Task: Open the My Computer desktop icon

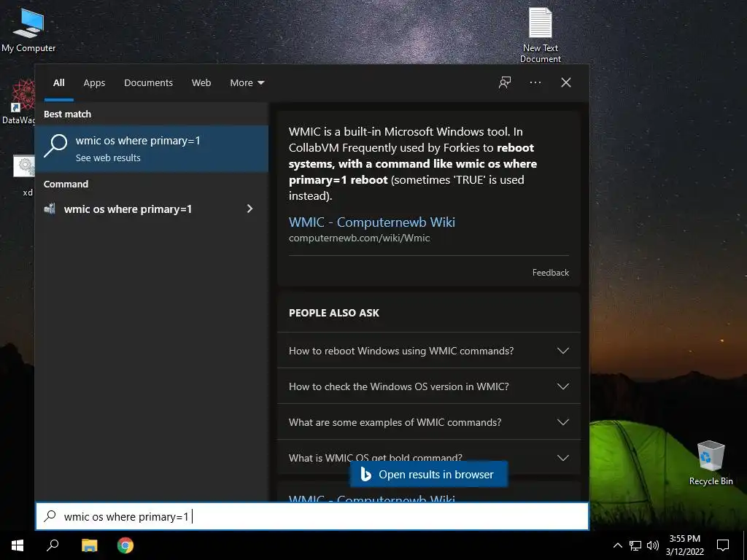Action: click(28, 29)
